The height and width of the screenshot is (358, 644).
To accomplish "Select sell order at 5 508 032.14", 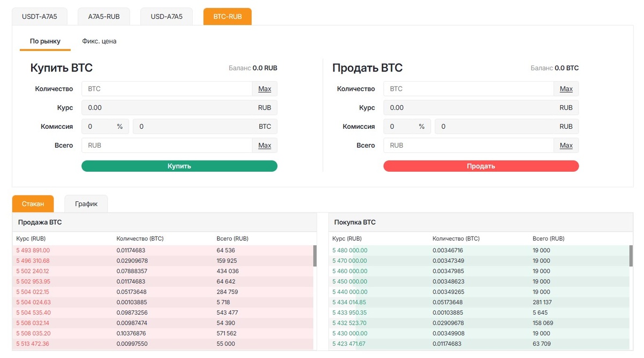I will tap(163, 323).
